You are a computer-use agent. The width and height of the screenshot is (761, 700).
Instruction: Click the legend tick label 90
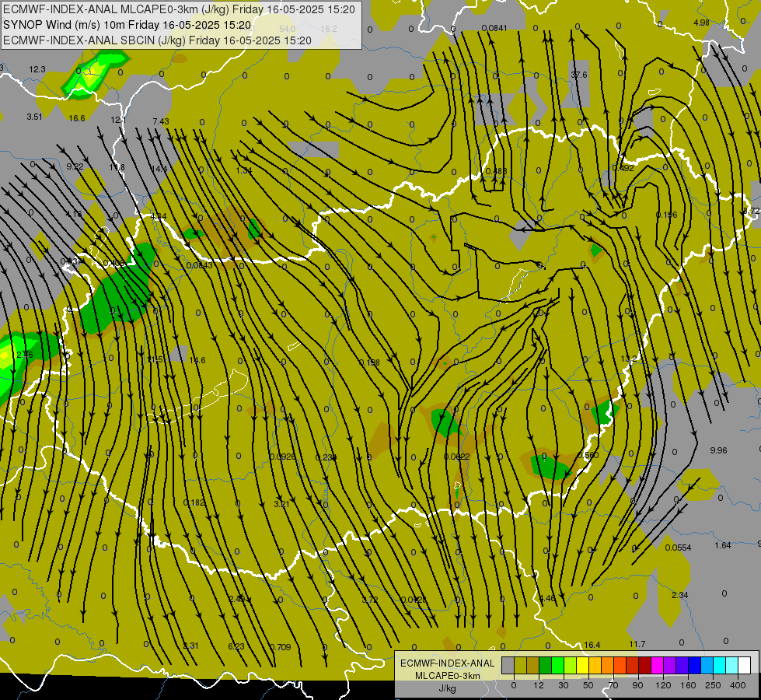pos(637,685)
